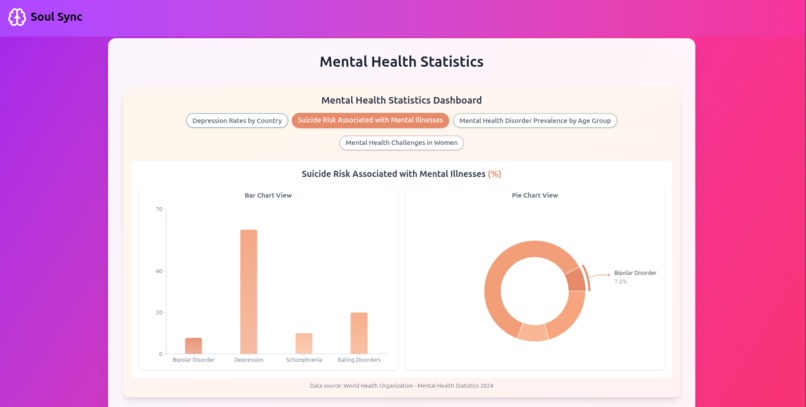Click the Pie Chart View title
Screen dimensions: 806x407
click(x=535, y=195)
